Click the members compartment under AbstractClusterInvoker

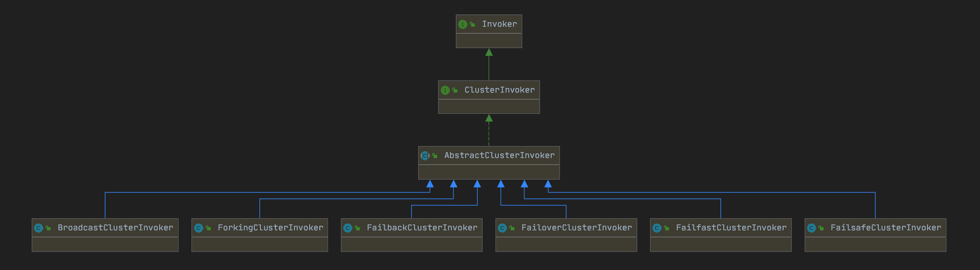coord(489,172)
